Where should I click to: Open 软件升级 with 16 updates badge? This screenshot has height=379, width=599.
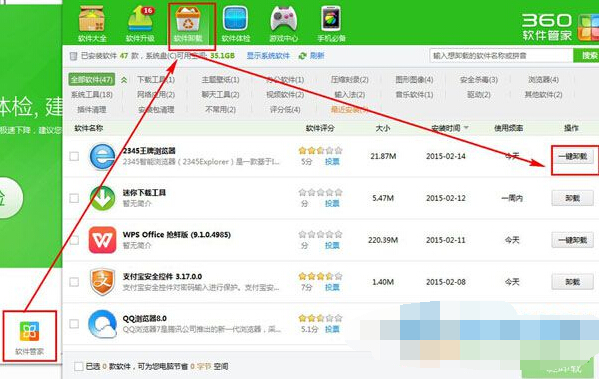140,23
